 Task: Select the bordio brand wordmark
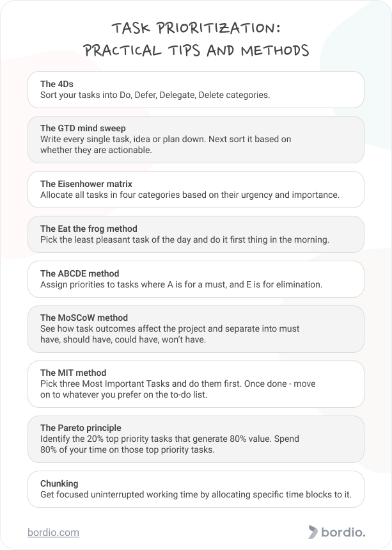pyautogui.click(x=343, y=532)
